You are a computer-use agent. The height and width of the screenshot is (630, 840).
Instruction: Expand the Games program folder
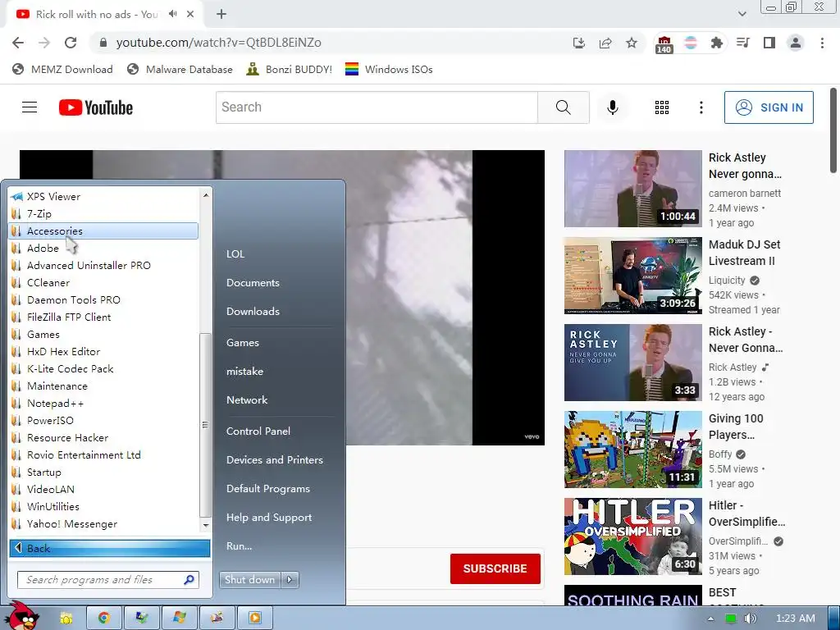(104, 335)
